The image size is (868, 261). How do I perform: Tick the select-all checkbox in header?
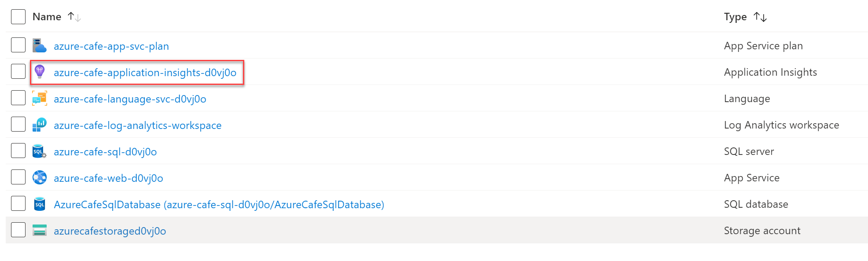tap(18, 17)
